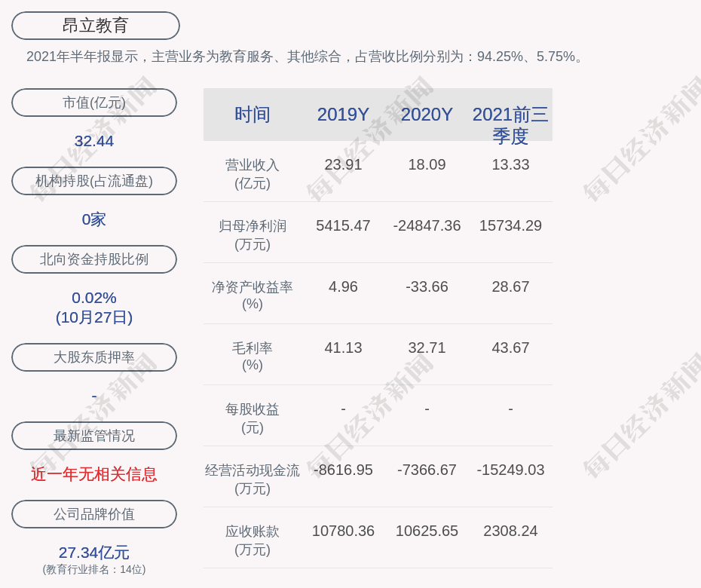Click the 2020Y net profit value -24847.36

[x=427, y=225]
